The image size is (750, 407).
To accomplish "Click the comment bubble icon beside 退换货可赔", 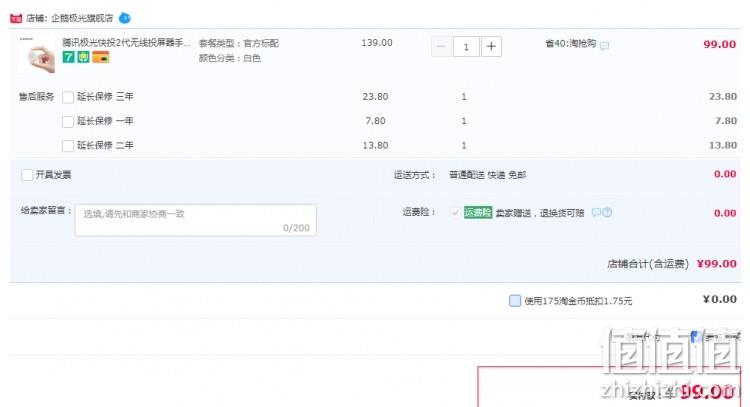I will point(596,212).
